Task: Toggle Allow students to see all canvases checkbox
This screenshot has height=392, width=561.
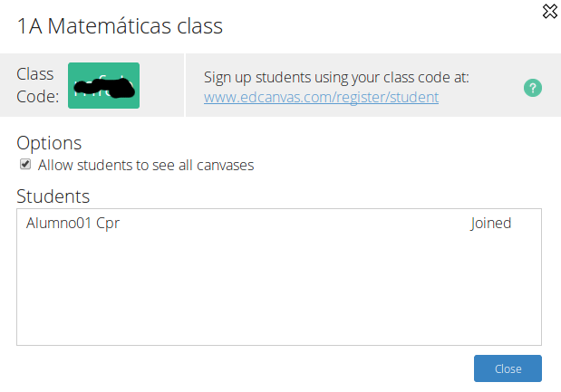Action: coord(25,165)
